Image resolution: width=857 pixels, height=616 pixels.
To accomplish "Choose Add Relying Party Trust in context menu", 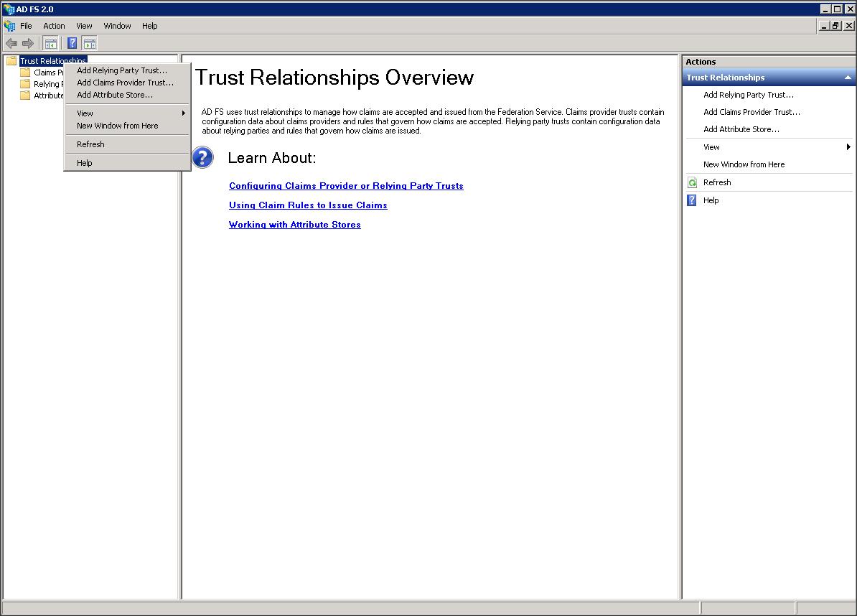I will (x=127, y=70).
